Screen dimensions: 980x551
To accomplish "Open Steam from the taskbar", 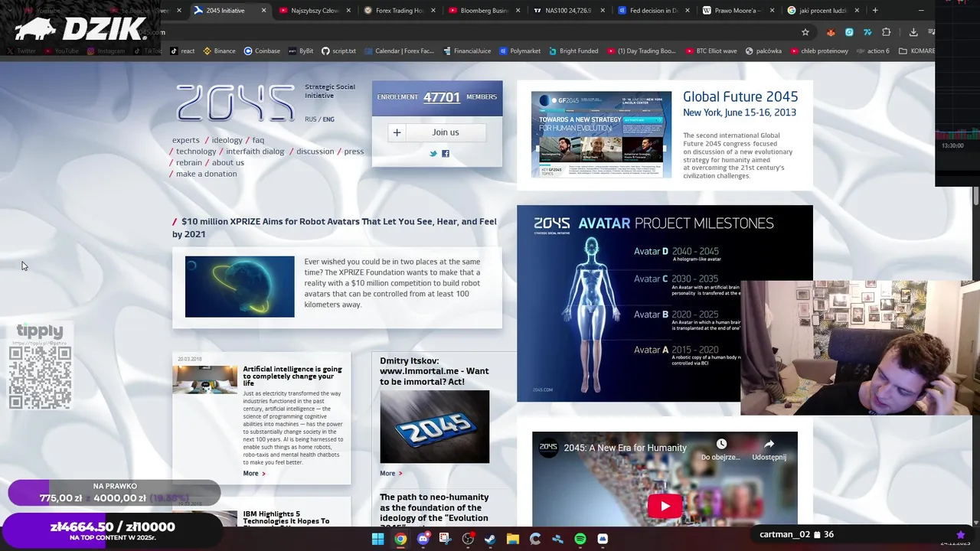I will 490,539.
